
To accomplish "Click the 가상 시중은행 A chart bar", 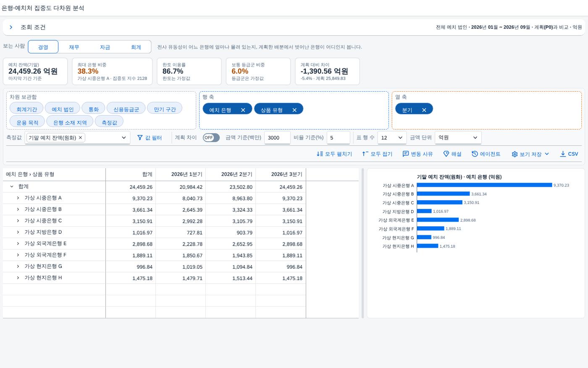I will [x=484, y=185].
